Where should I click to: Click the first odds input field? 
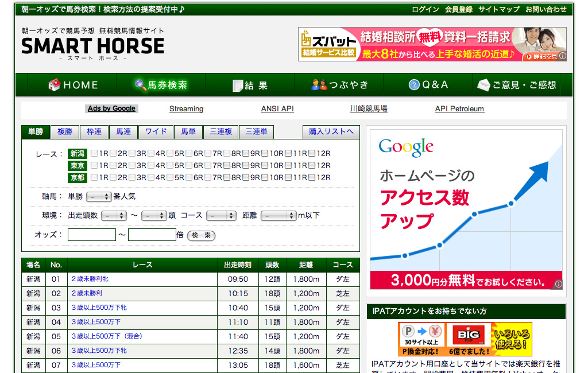(93, 235)
